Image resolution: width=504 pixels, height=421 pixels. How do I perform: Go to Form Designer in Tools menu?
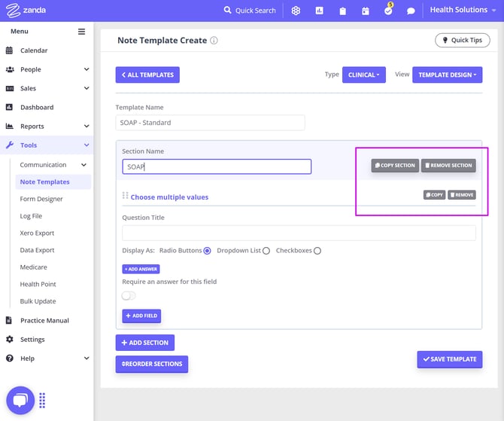tap(41, 199)
